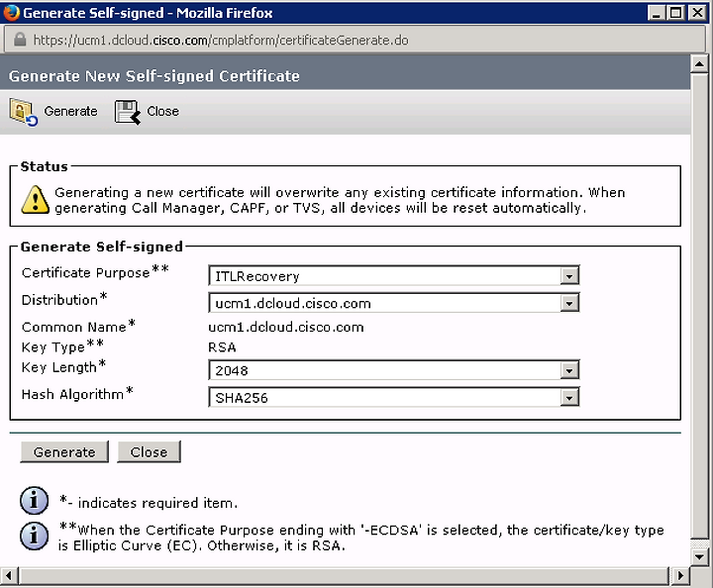713x588 pixels.
Task: Open the Hash Algorithm dropdown
Action: point(394,397)
